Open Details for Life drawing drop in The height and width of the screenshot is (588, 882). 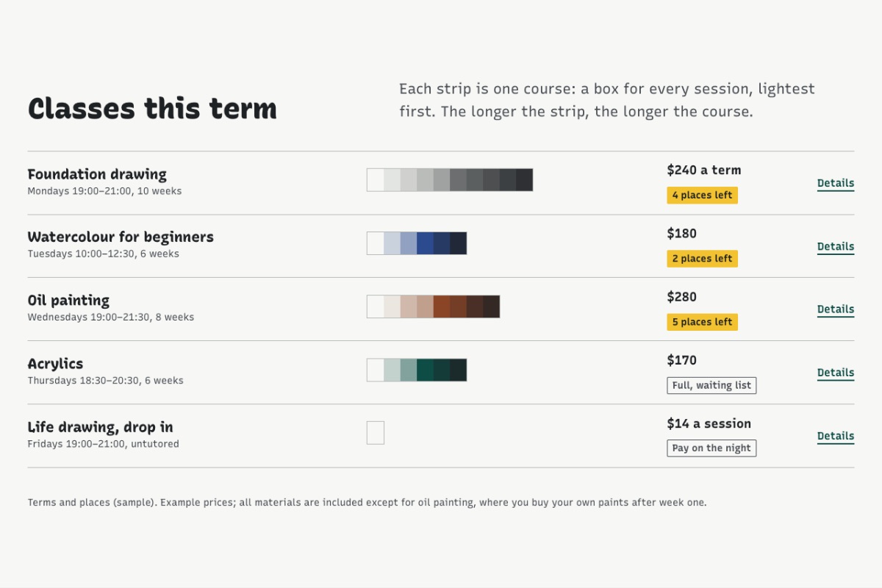[x=836, y=436]
